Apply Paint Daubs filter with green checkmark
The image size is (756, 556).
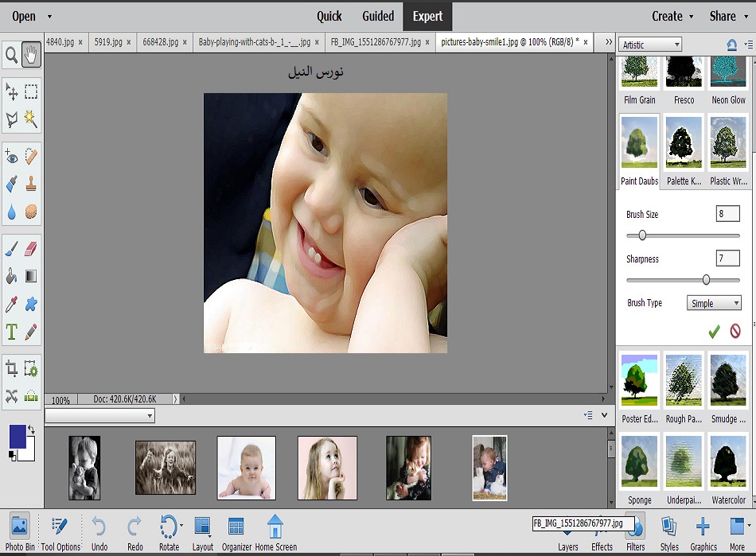714,331
